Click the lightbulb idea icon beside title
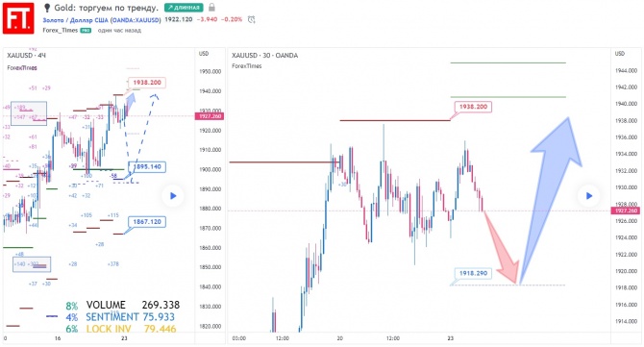 [x=47, y=8]
